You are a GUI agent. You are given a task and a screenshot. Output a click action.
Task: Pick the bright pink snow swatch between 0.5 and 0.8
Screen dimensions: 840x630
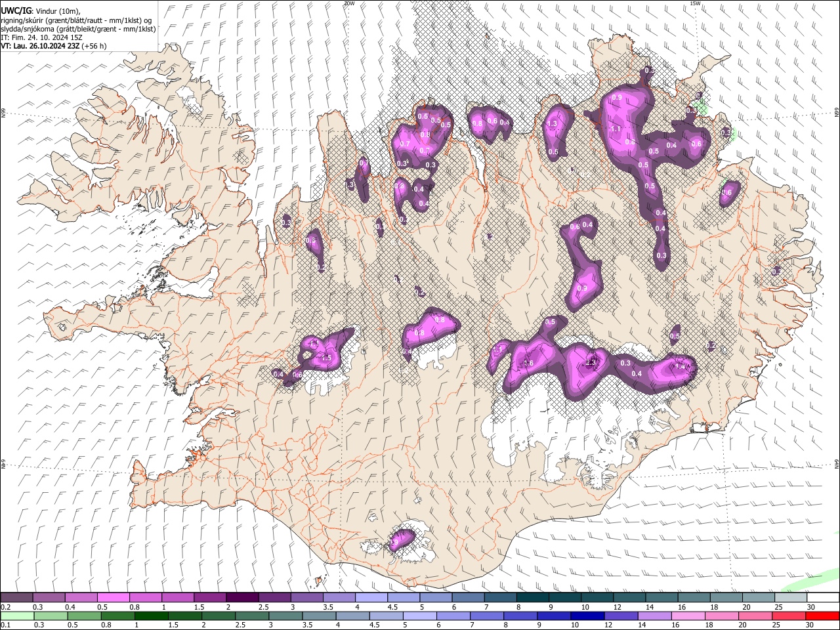[113, 598]
